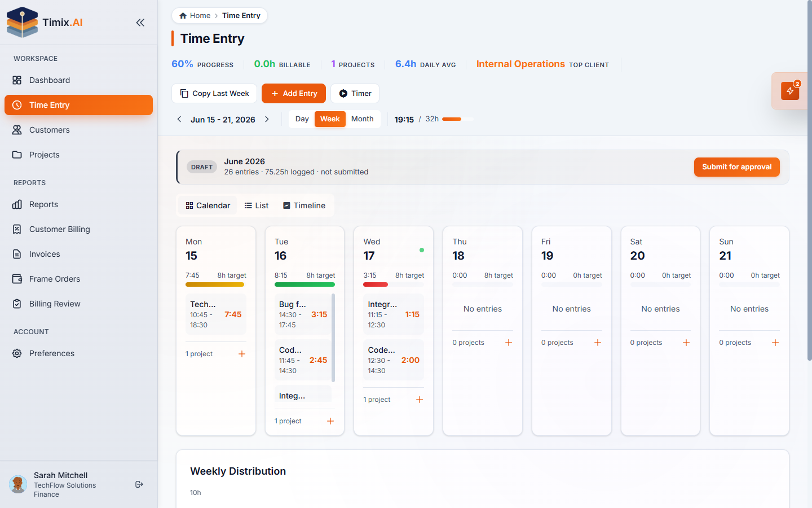Select Time Entry in sidebar
Screen dimensions: 812x508
[78, 105]
